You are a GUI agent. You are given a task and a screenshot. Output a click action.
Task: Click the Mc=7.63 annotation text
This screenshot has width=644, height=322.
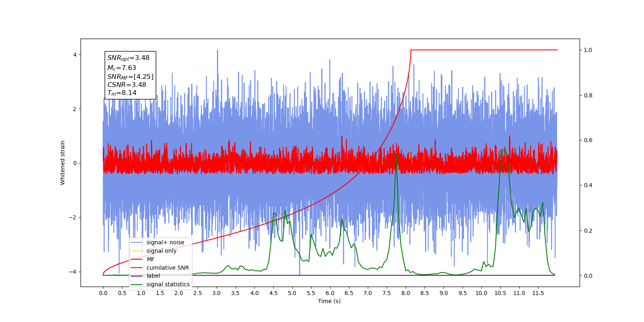[x=122, y=68]
